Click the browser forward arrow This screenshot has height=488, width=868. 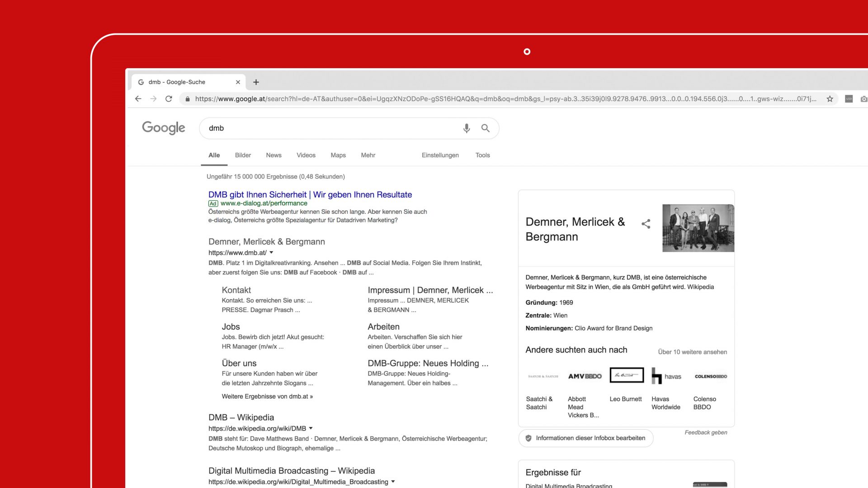click(154, 99)
